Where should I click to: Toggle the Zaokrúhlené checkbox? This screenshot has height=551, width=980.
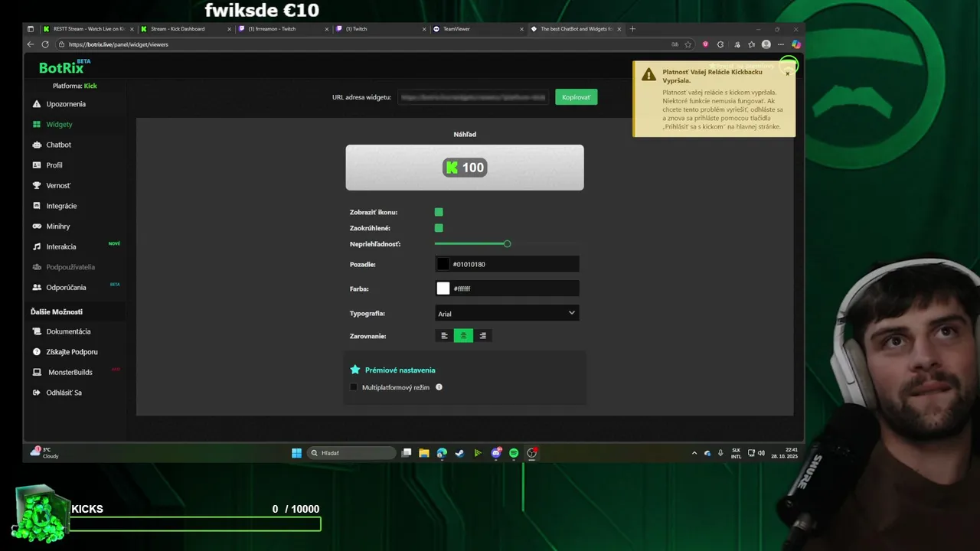click(x=439, y=228)
